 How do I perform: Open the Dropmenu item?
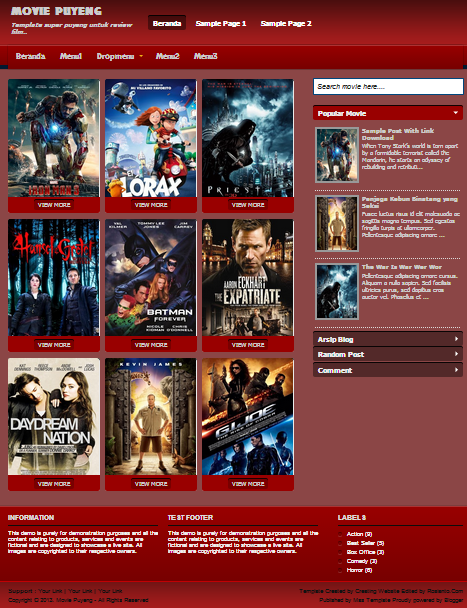(115, 56)
